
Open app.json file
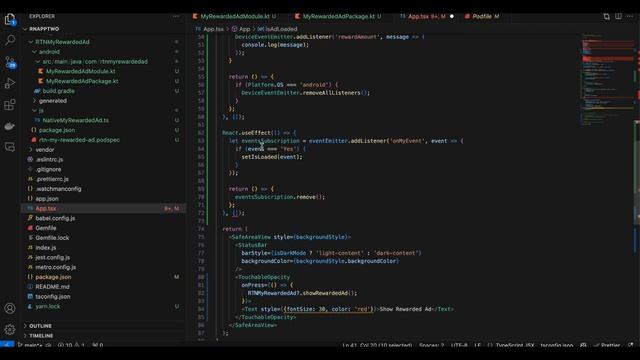point(47,199)
